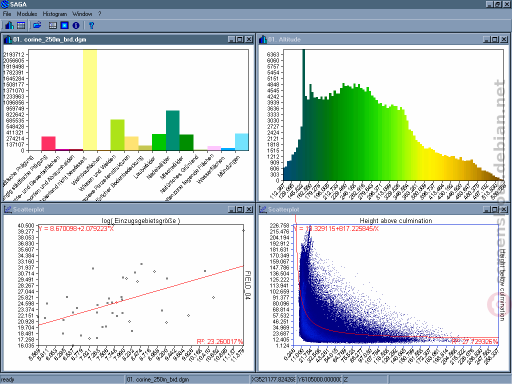Open a file with the folder icon
The image size is (512, 384).
click(x=37, y=25)
